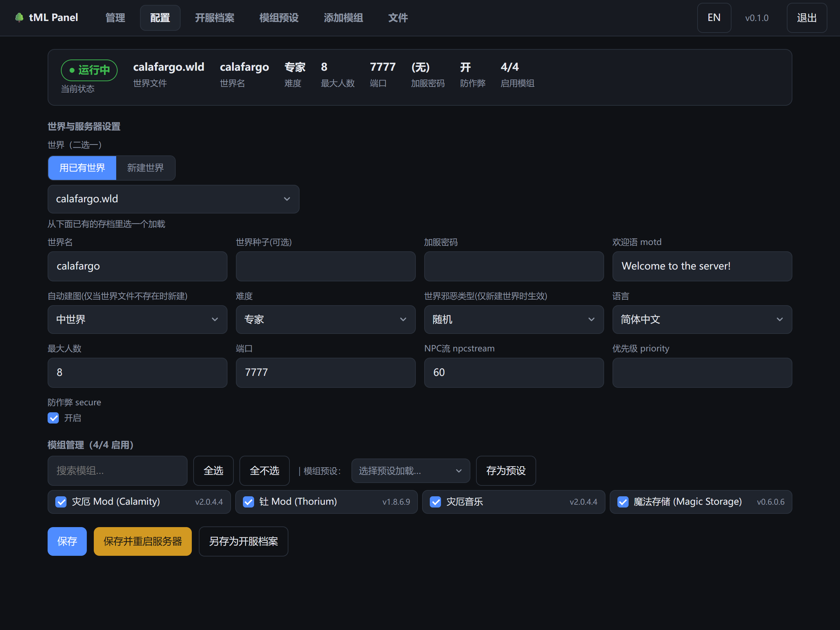840x630 pixels.
Task: Switch language with the EN button
Action: coord(714,18)
